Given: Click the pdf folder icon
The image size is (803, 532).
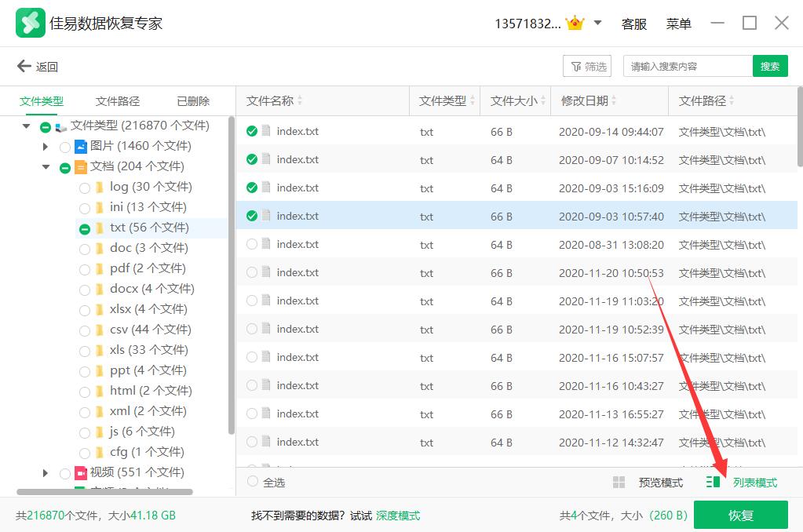Looking at the screenshot, I should tap(100, 268).
